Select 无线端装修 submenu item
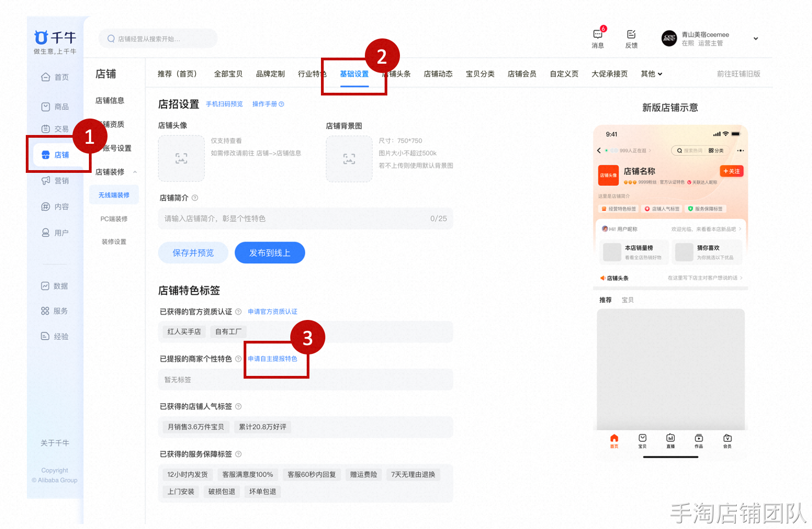The image size is (812, 529). coord(114,195)
